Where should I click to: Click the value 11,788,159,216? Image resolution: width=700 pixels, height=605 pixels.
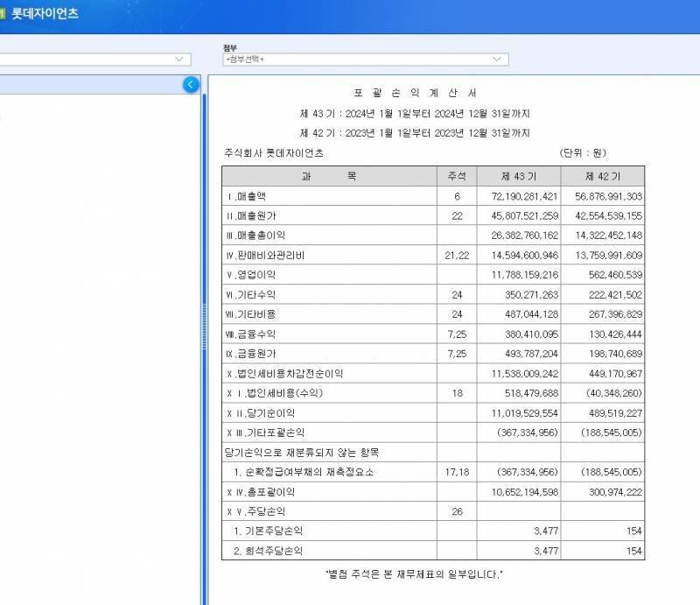[x=524, y=275]
